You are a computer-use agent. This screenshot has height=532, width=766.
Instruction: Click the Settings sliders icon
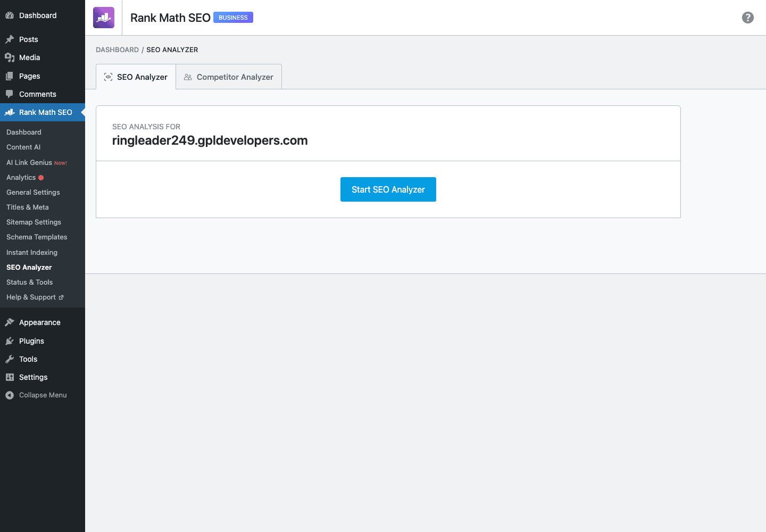click(10, 377)
